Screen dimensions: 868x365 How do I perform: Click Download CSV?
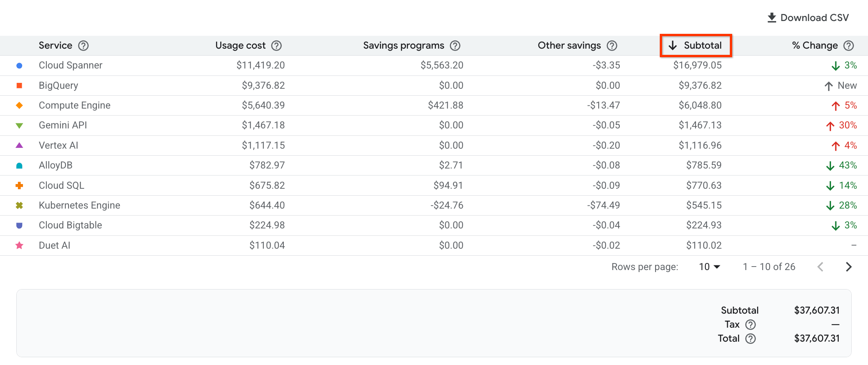point(815,17)
